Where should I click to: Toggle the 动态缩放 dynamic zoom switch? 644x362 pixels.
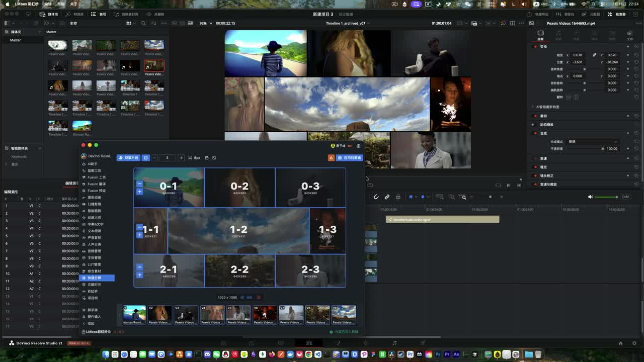[x=535, y=124]
